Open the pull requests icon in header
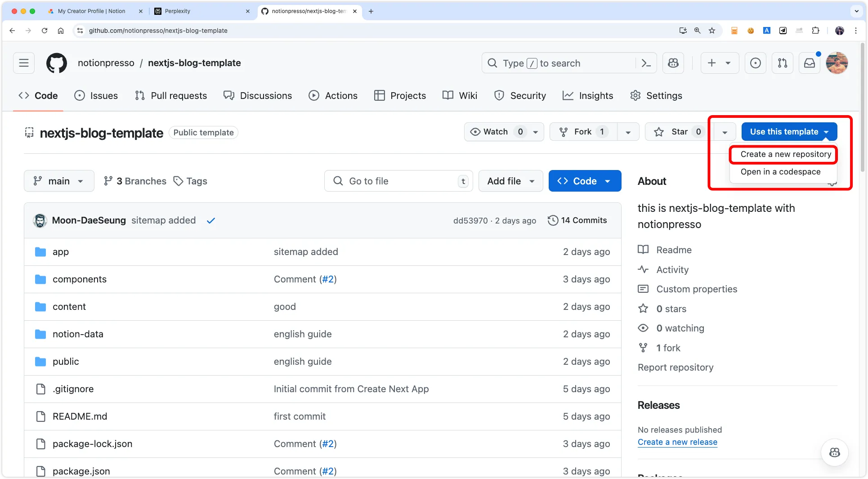Screen dimensions: 868x479 [782, 63]
